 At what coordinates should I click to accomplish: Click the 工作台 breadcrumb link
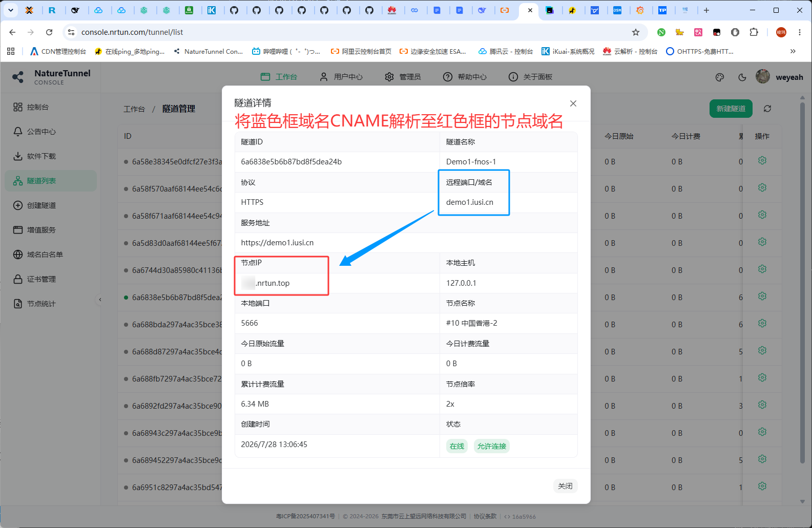pos(134,109)
